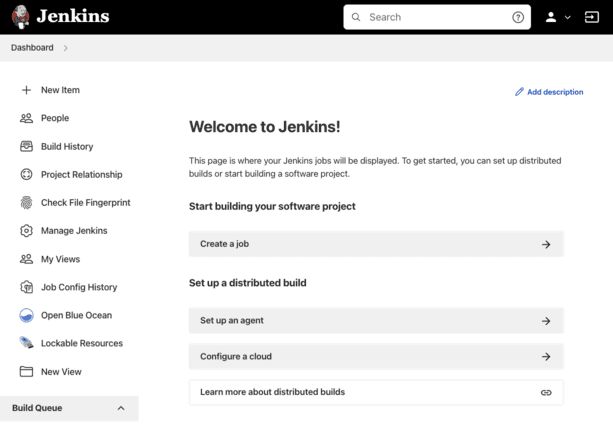Expand the Dashboard breadcrumb chevron
613x427 pixels.
[x=66, y=48]
